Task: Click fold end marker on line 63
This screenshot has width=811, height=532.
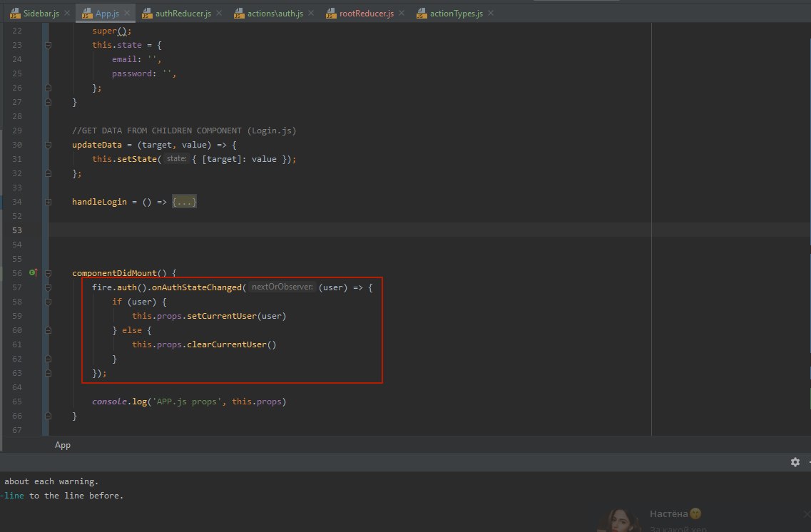Action: coord(48,373)
